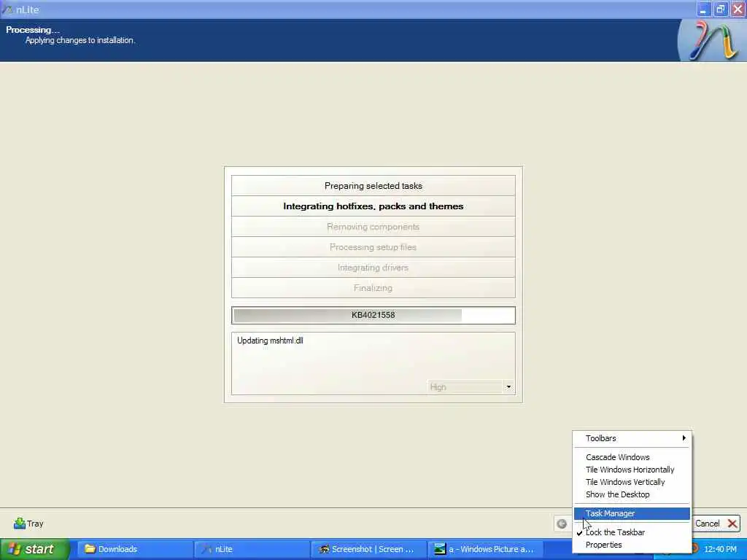Open the Screenshot taskbar button
This screenshot has height=560, width=747.
[x=368, y=549]
